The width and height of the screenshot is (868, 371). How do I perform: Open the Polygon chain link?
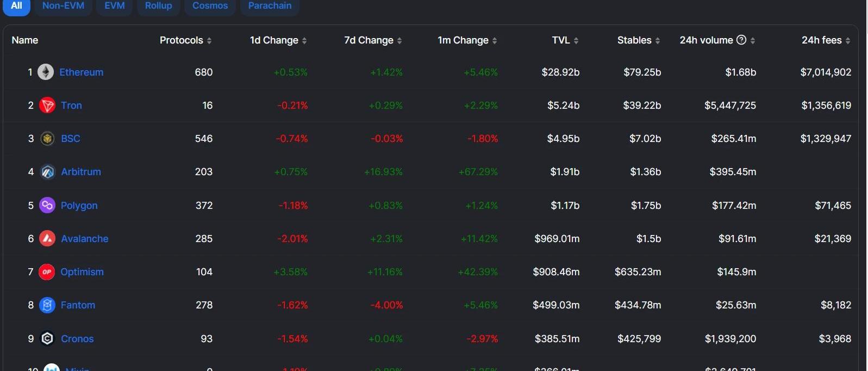[x=79, y=206]
